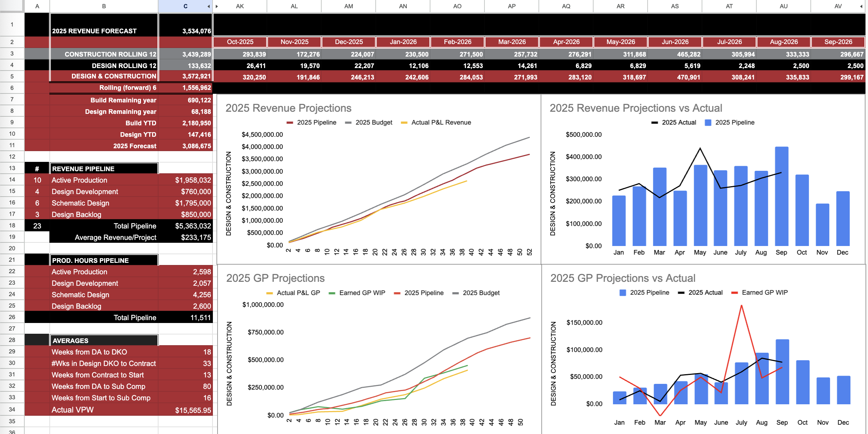The width and height of the screenshot is (868, 434).
Task: Click the yellow Actual P&L Revenue legend marker
Action: pyautogui.click(x=404, y=123)
